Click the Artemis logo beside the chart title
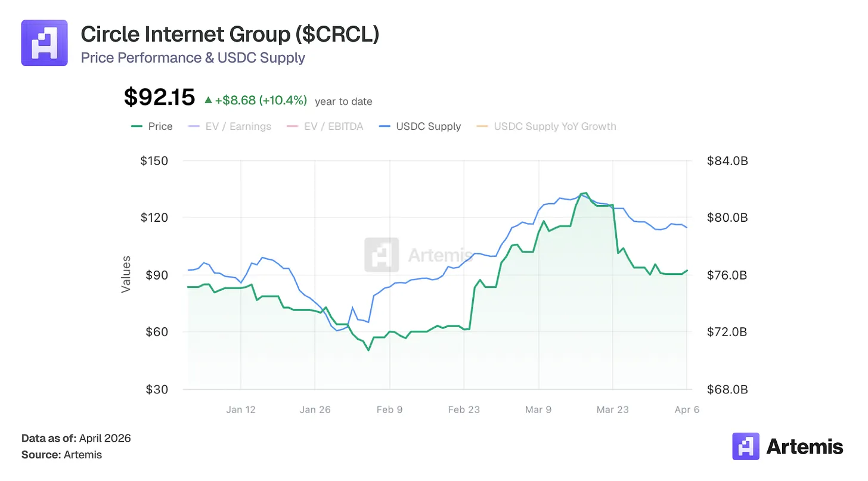The height and width of the screenshot is (481, 868). [x=44, y=43]
